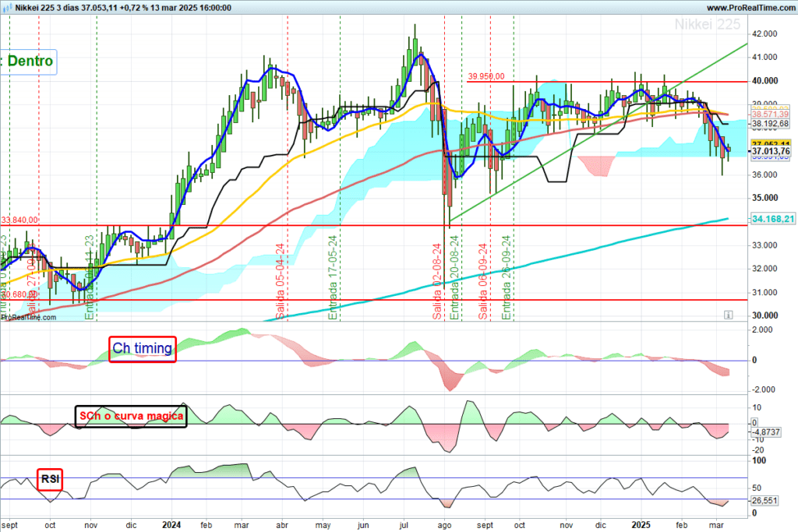Viewport: 798px width, 532px height.
Task: Click the RSI value tag 26,551
Action: click(764, 501)
